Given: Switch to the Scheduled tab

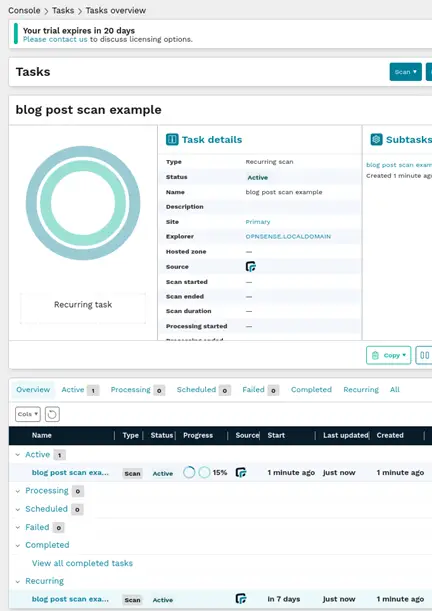Looking at the screenshot, I should point(203,390).
